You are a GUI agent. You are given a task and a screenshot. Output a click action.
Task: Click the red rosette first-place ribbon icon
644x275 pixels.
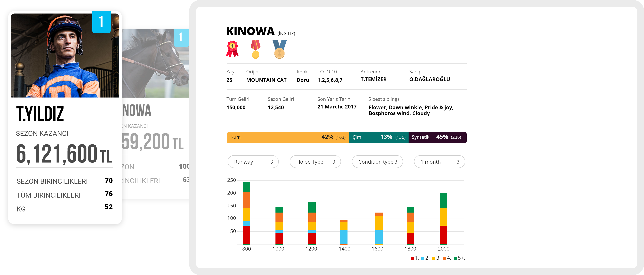(232, 49)
